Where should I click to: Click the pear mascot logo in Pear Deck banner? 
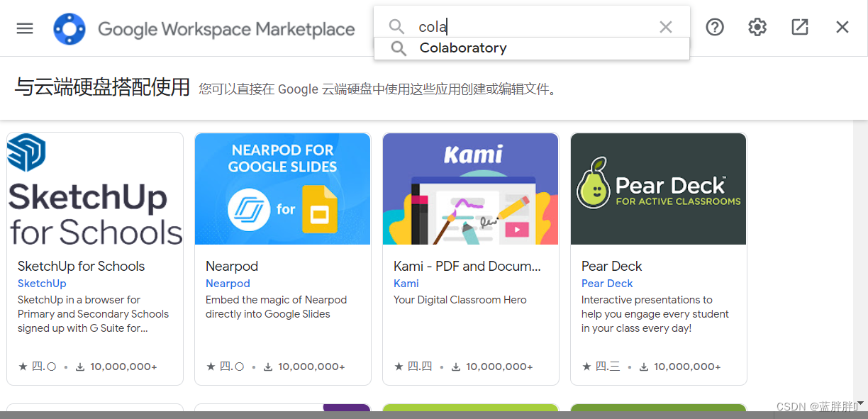coord(593,184)
